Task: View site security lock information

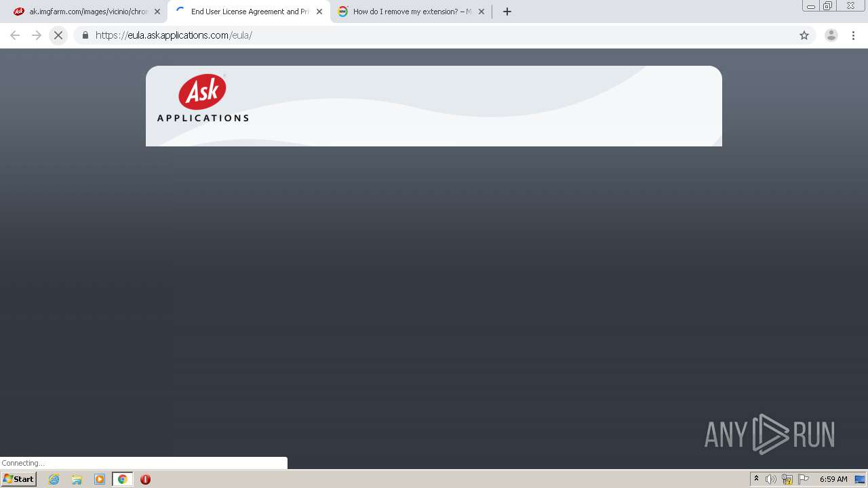Action: [x=85, y=35]
